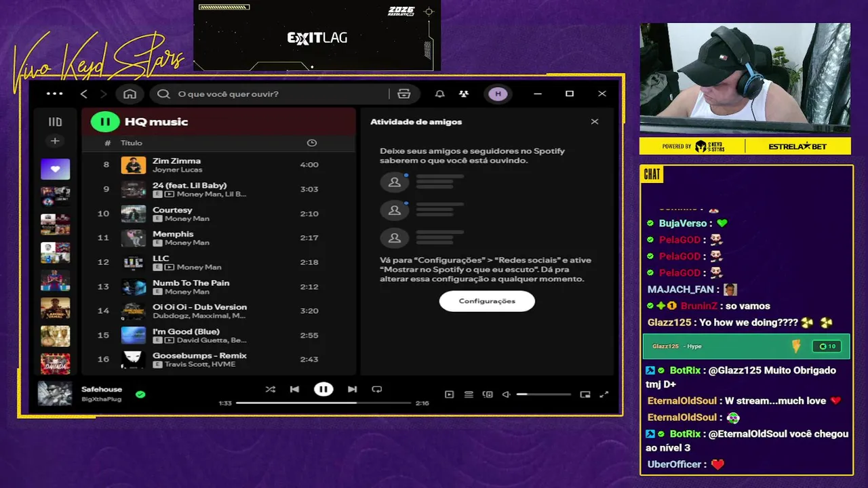
Task: Click UberOfficer username in chat
Action: pyautogui.click(x=674, y=464)
